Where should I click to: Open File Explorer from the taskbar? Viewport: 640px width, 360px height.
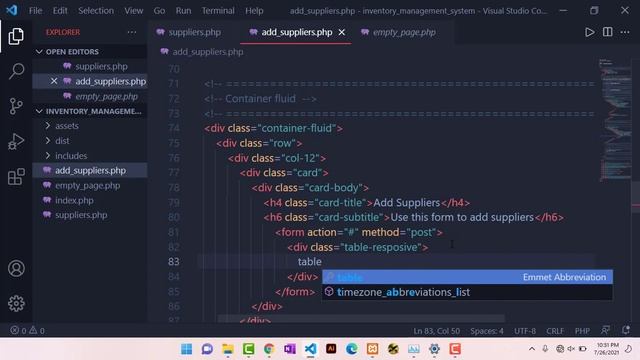(228, 349)
